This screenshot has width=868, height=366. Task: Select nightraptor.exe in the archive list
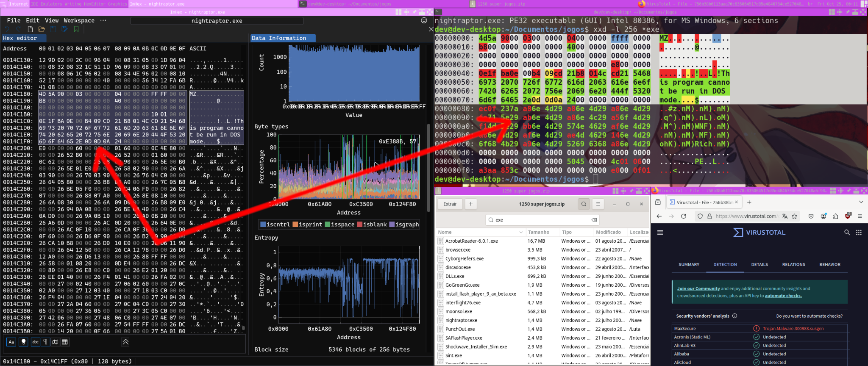click(x=543, y=320)
